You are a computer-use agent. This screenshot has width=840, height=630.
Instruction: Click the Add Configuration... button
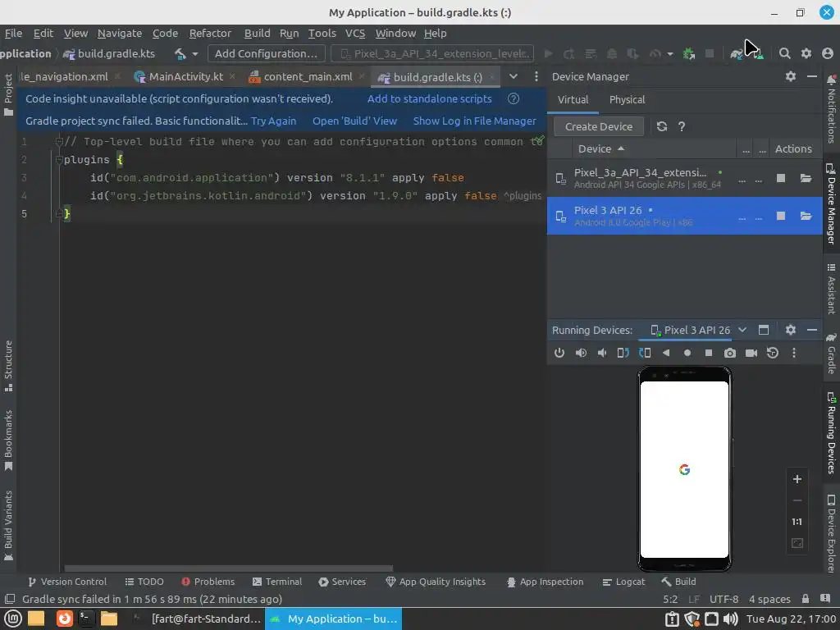[267, 53]
